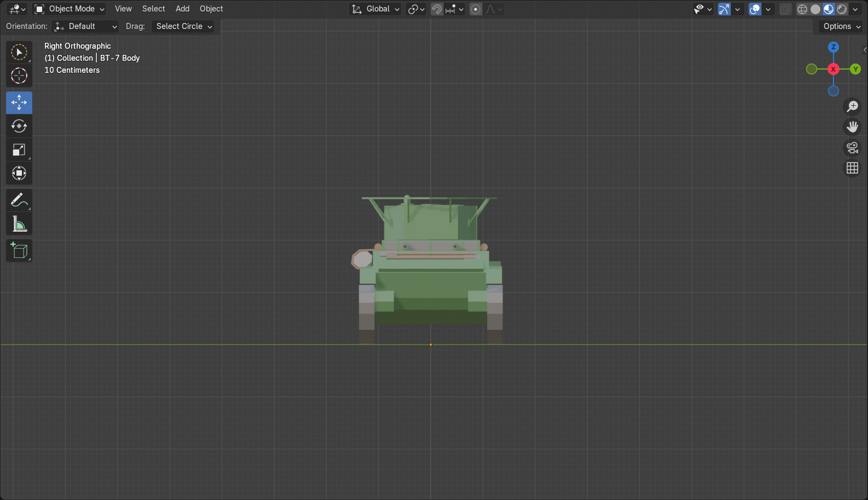Open the View menu
The image size is (868, 500).
pyautogui.click(x=123, y=9)
